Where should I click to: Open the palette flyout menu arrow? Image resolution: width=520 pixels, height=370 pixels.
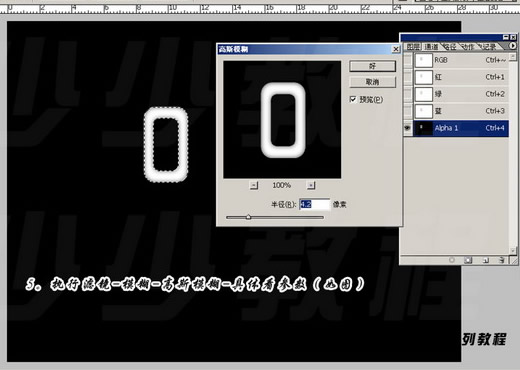(513, 46)
